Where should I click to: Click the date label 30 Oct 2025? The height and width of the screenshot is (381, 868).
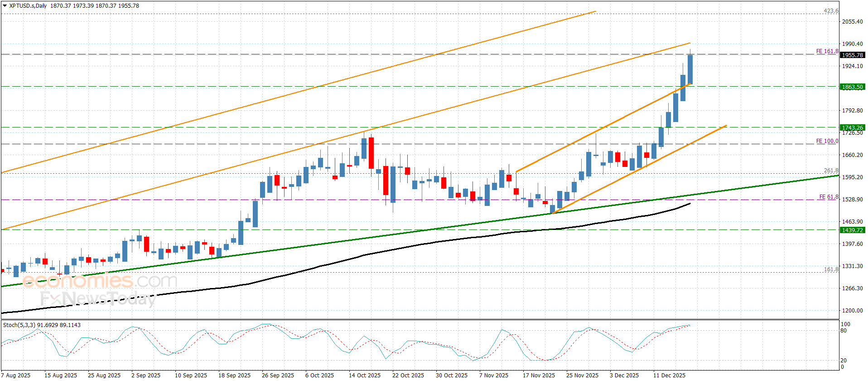point(452,375)
